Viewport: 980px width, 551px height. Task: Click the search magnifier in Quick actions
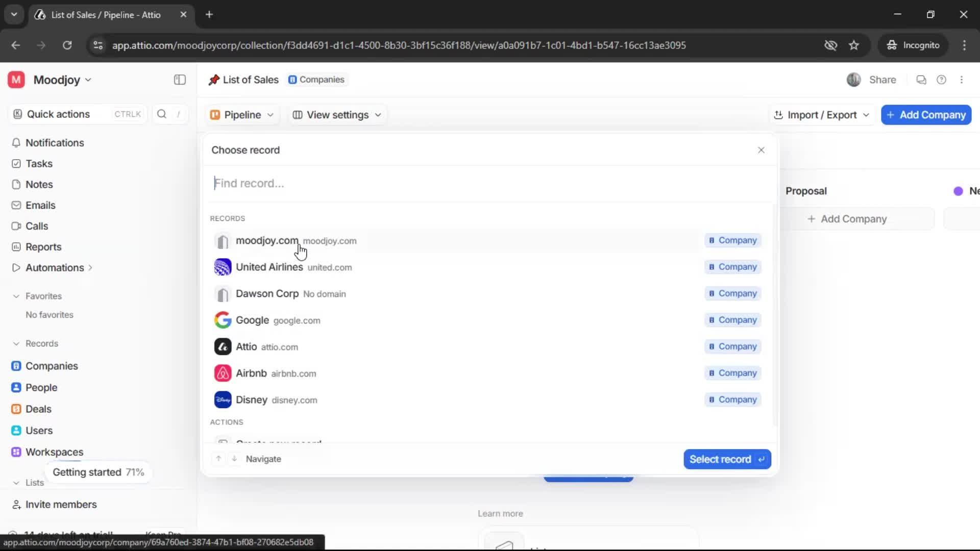click(x=161, y=114)
